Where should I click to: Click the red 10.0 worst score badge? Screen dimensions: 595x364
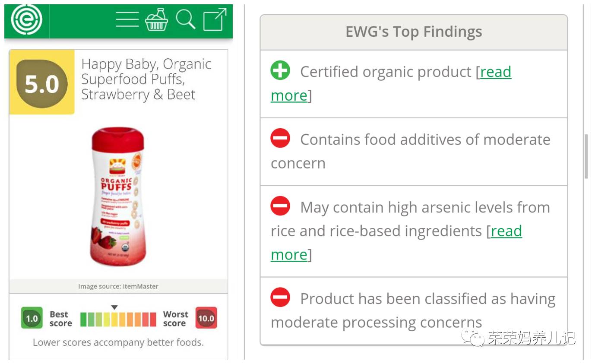point(206,318)
